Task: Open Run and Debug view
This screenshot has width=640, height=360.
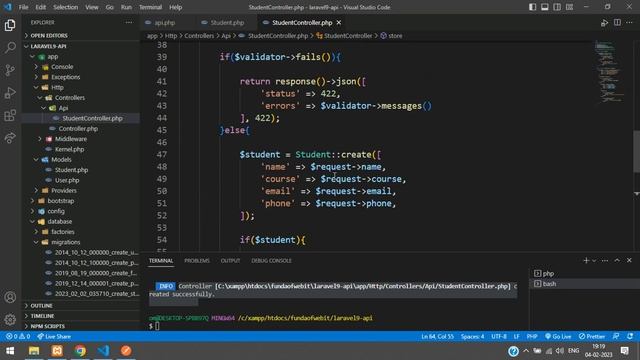Action: (10, 93)
